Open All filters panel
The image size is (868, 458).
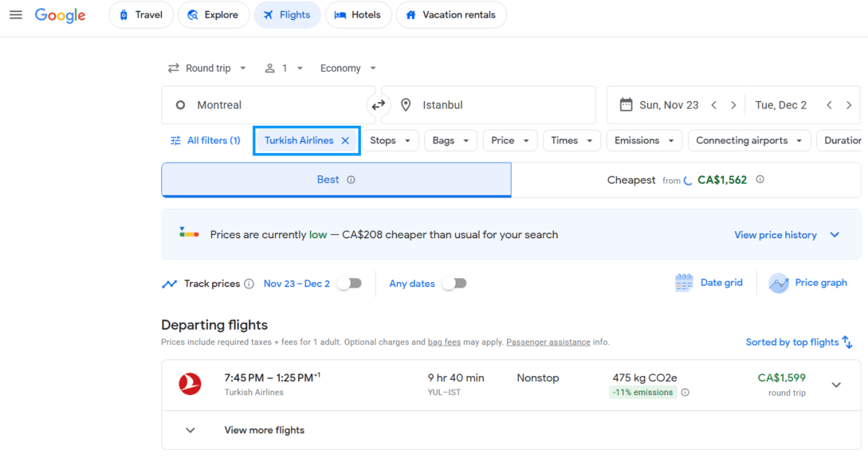tap(206, 140)
